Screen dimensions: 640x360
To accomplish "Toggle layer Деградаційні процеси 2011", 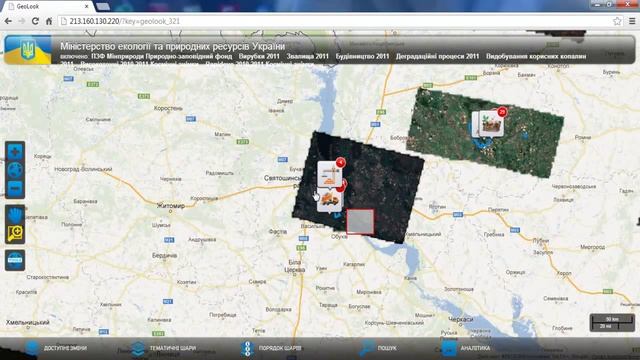I will pos(437,56).
